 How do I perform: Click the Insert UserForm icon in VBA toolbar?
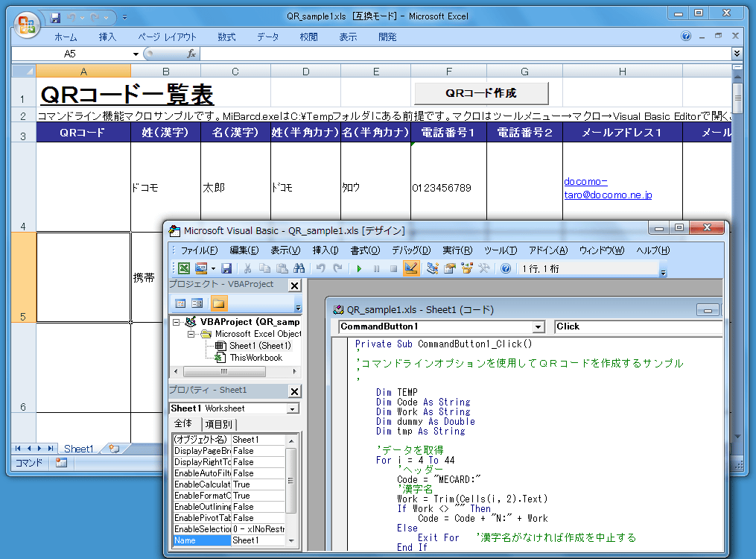click(201, 268)
